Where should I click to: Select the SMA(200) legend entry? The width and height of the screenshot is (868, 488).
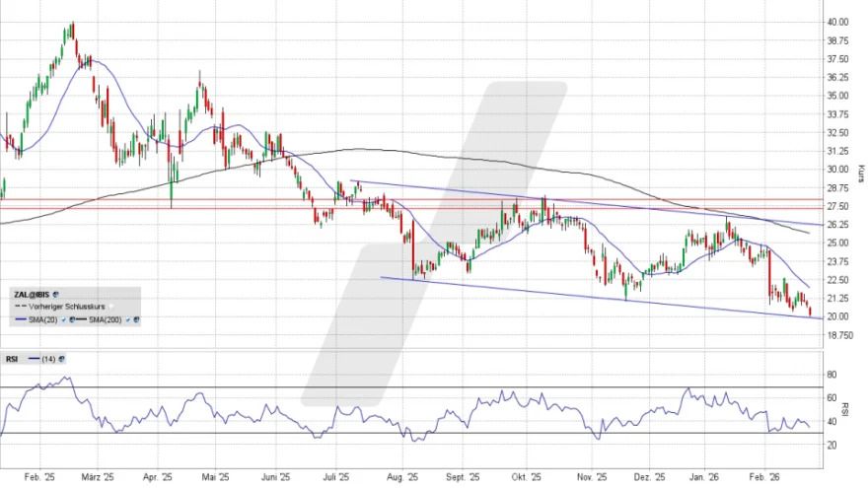[105, 319]
